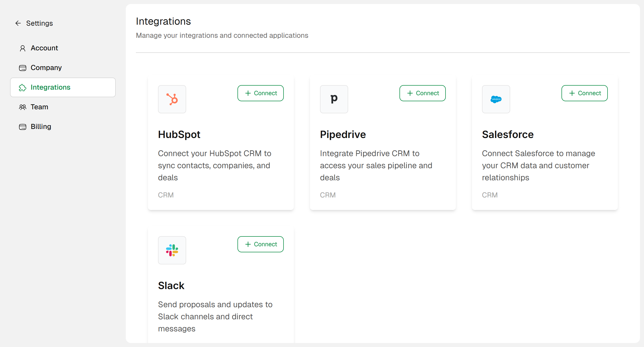Connect the Pipedrive integration
Screen dimensions: 644x347
point(422,93)
